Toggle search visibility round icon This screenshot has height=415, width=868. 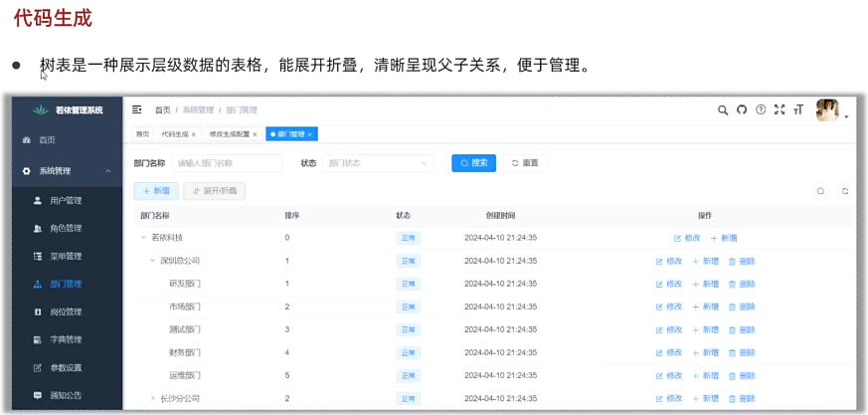click(820, 191)
